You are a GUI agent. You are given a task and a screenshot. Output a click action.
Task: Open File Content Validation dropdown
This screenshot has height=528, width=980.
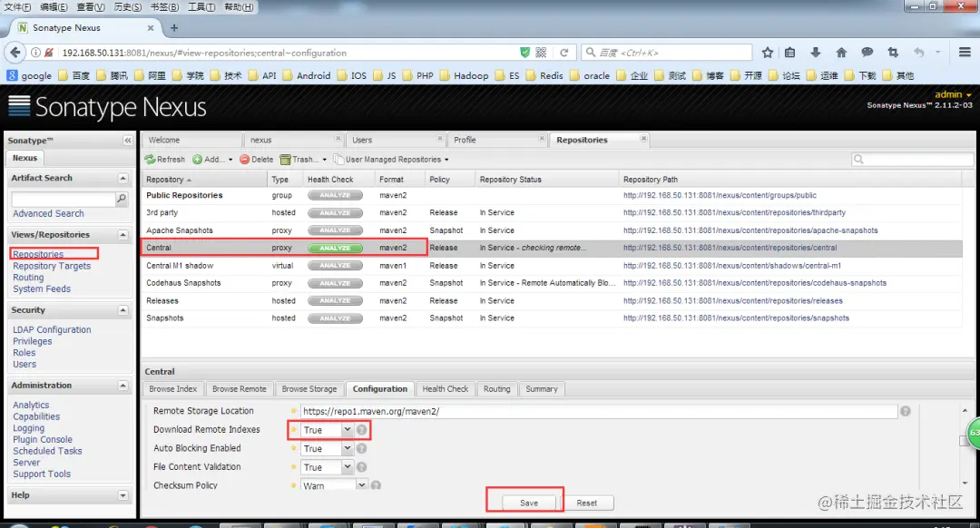click(x=347, y=467)
